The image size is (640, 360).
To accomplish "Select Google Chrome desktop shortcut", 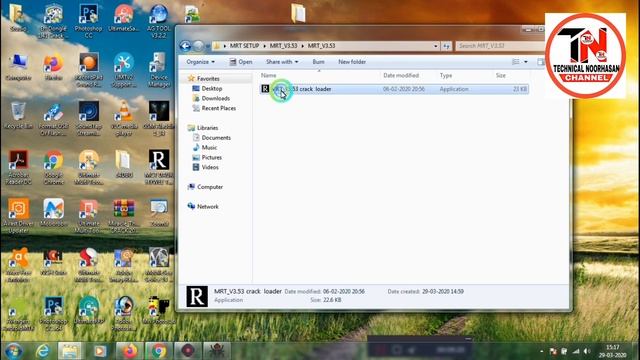I will pos(53,167).
